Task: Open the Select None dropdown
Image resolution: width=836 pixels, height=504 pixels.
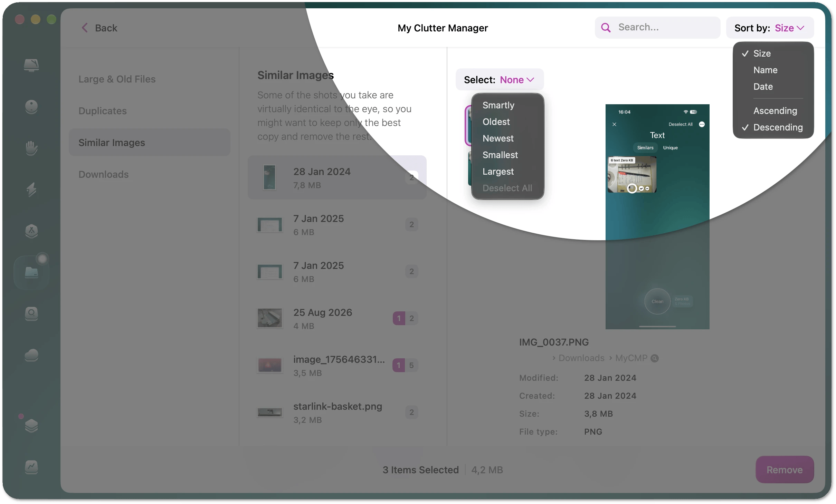Action: tap(500, 79)
